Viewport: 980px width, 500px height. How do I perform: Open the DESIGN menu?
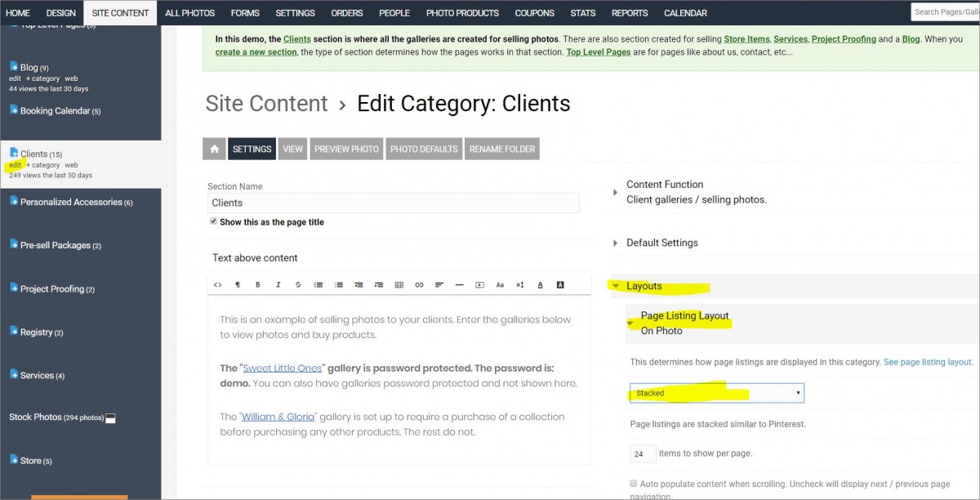[x=61, y=13]
